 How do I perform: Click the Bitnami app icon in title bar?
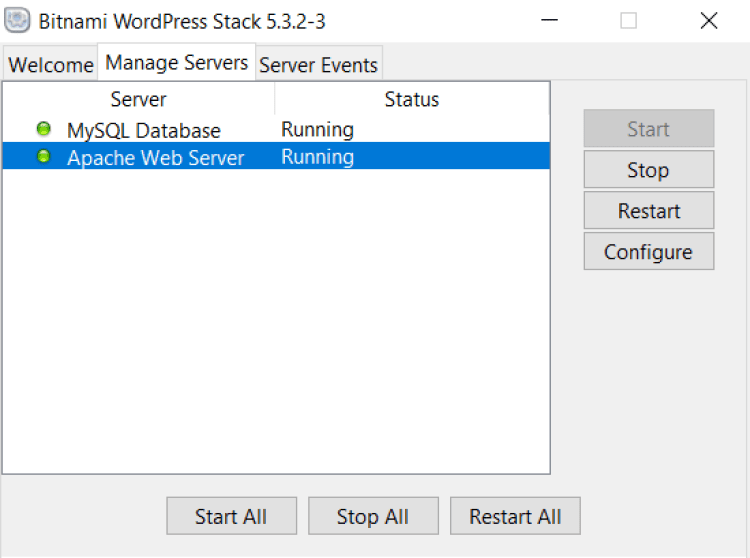[16, 20]
